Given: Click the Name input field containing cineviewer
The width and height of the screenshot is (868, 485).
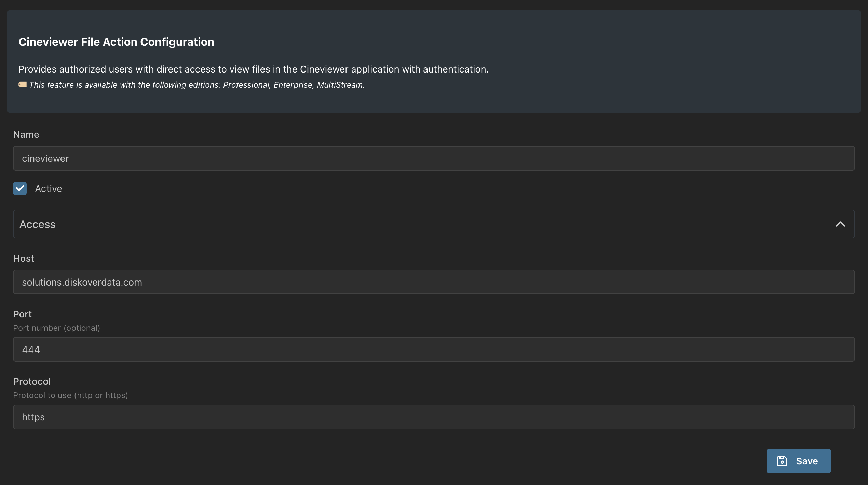Looking at the screenshot, I should (x=434, y=158).
